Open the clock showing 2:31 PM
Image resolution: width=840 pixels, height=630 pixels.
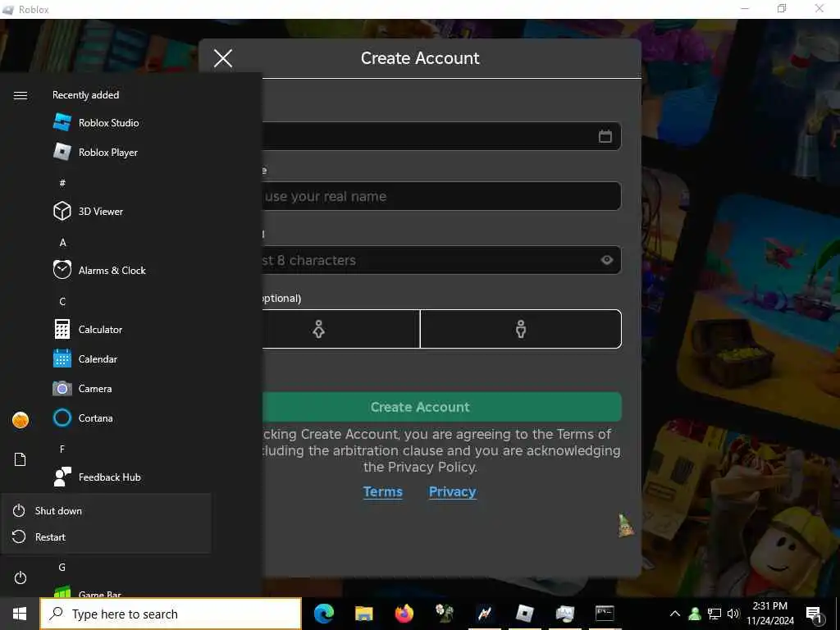[x=769, y=614]
